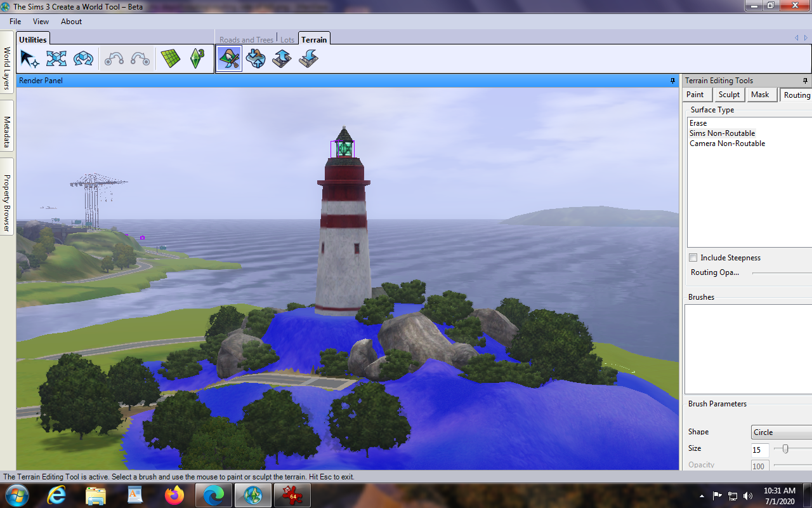Toggle the green grid display icon
This screenshot has width=812, height=508.
click(x=171, y=59)
